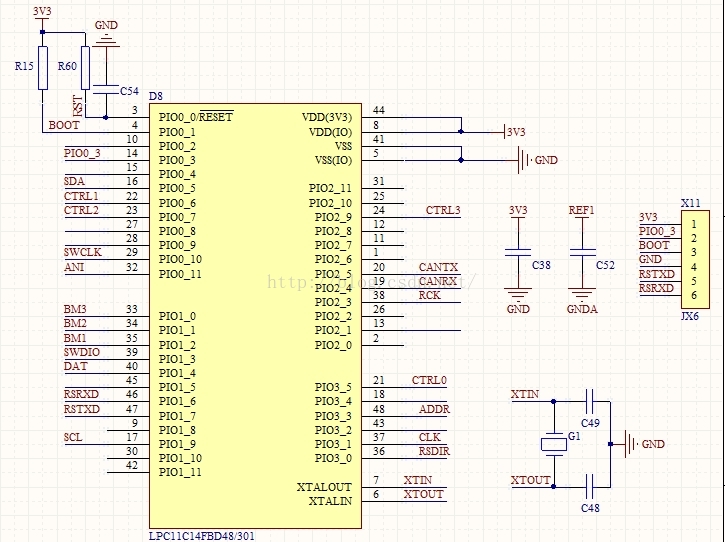
Task: Select the R15 resistor symbol
Action: pos(43,68)
